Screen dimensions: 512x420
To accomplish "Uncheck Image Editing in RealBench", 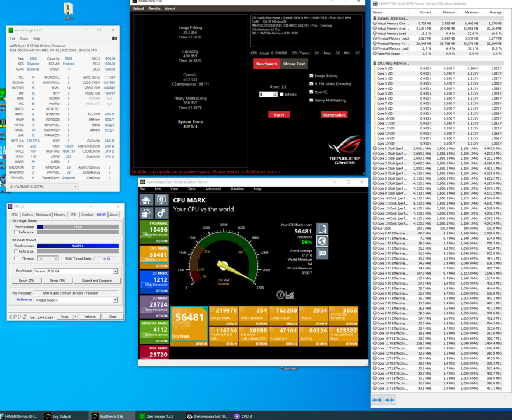I will (311, 75).
